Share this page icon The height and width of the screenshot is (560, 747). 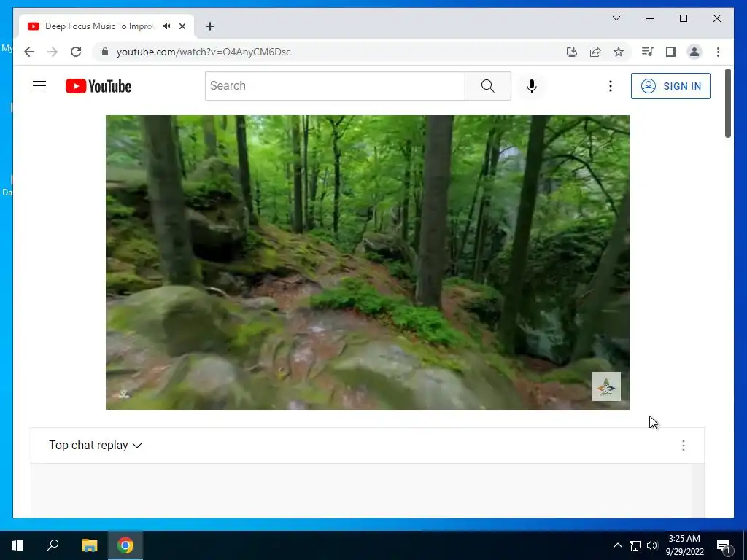(595, 52)
